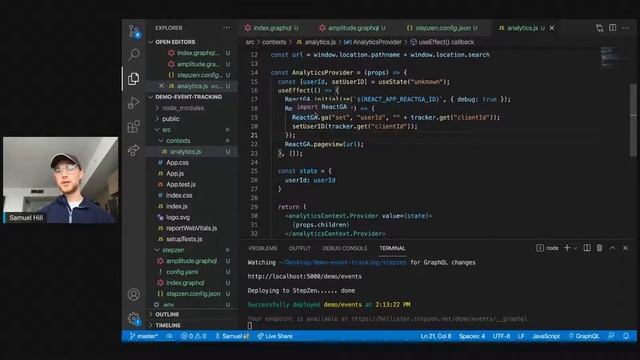
Task: Open the Live Share view in activity bar
Action: (x=134, y=150)
